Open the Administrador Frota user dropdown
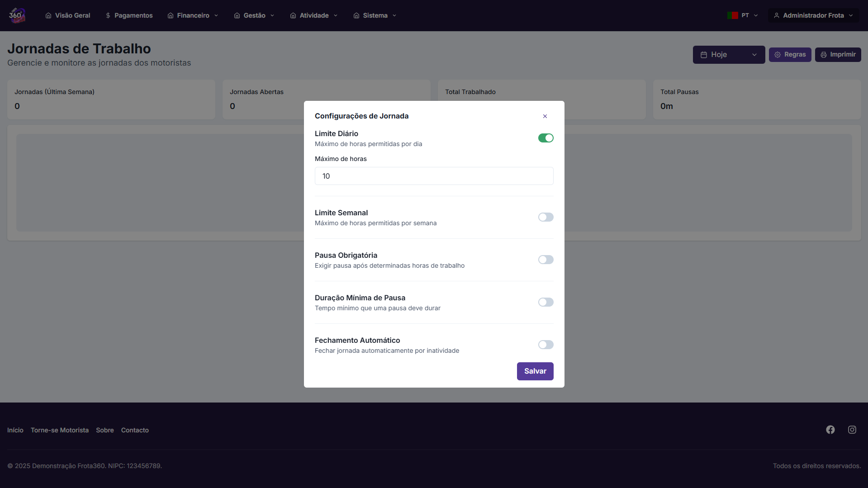This screenshot has height=488, width=868. coord(813,15)
